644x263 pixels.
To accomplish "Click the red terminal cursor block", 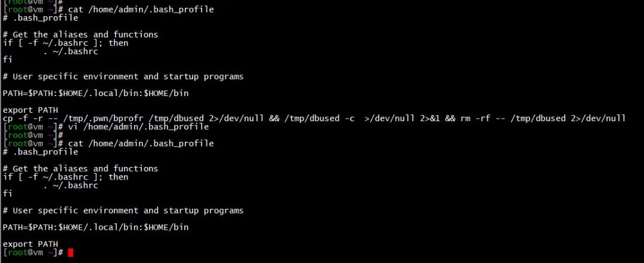I will coord(70,253).
